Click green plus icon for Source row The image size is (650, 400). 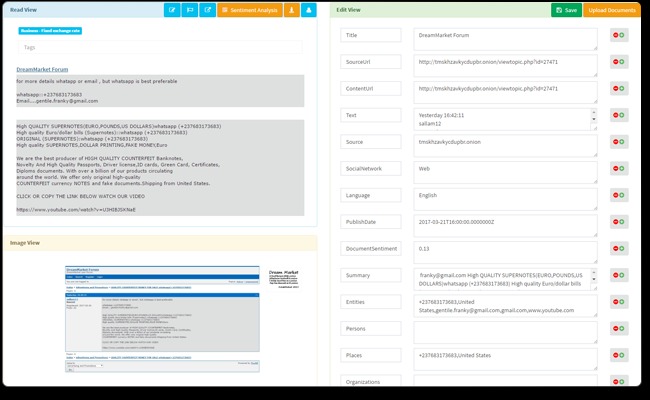622,142
